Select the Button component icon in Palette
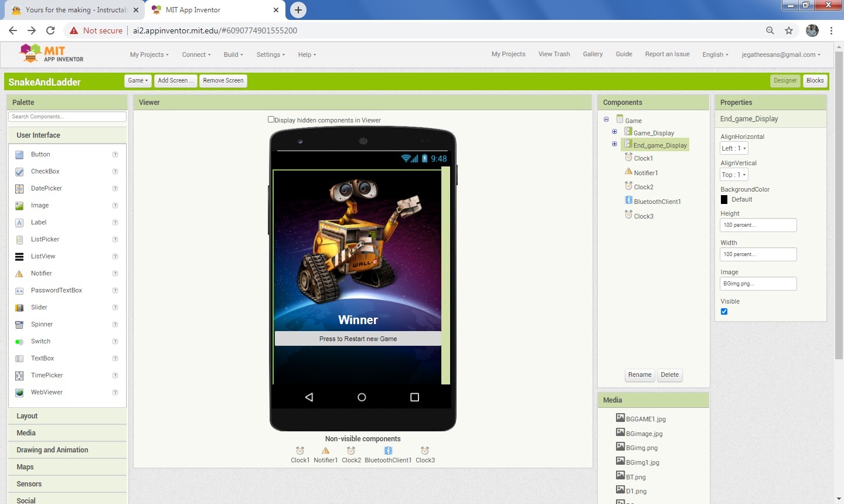The width and height of the screenshot is (844, 504). (19, 155)
